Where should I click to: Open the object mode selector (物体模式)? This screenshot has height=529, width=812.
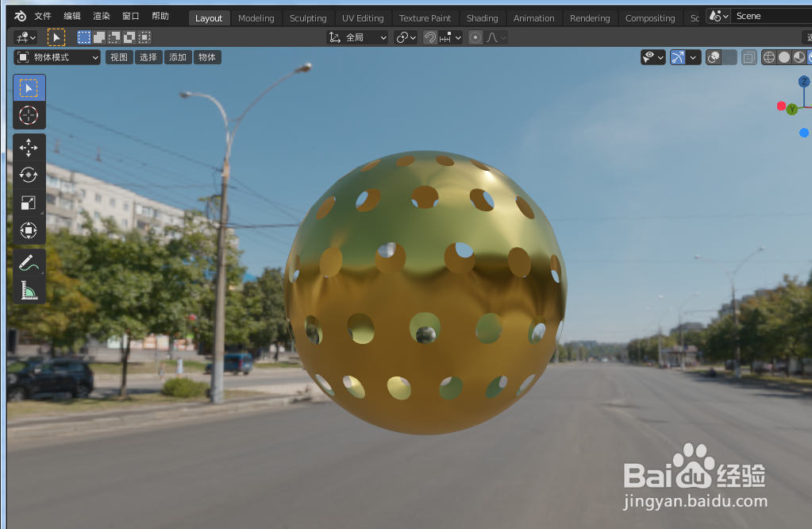pos(57,57)
